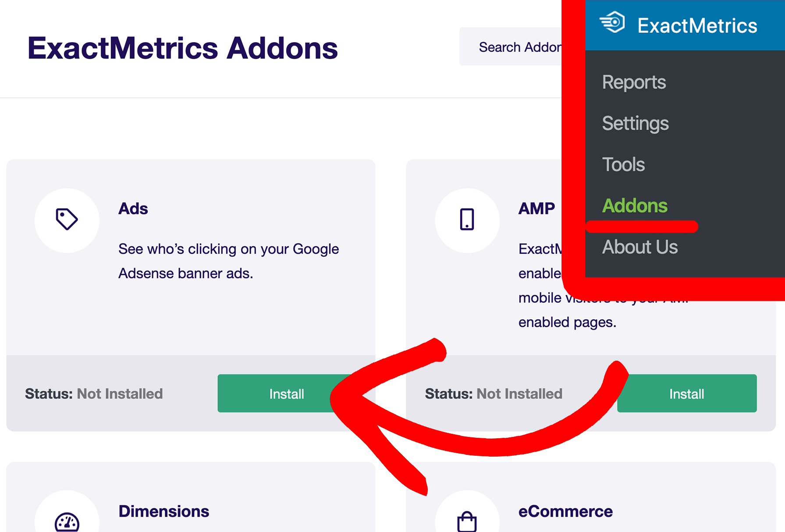This screenshot has height=532, width=785.
Task: Click the Dimensions addon title
Action: (164, 511)
